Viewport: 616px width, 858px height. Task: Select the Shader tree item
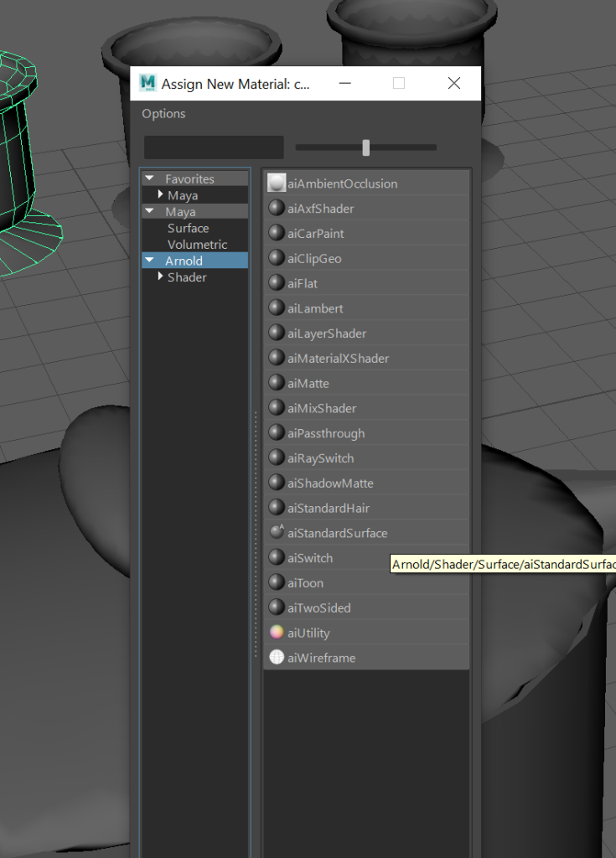[187, 277]
